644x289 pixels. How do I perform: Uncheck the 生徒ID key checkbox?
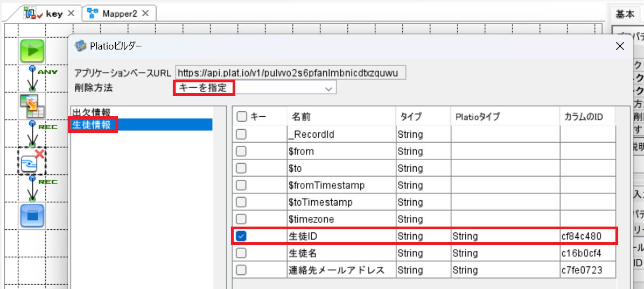tap(241, 236)
